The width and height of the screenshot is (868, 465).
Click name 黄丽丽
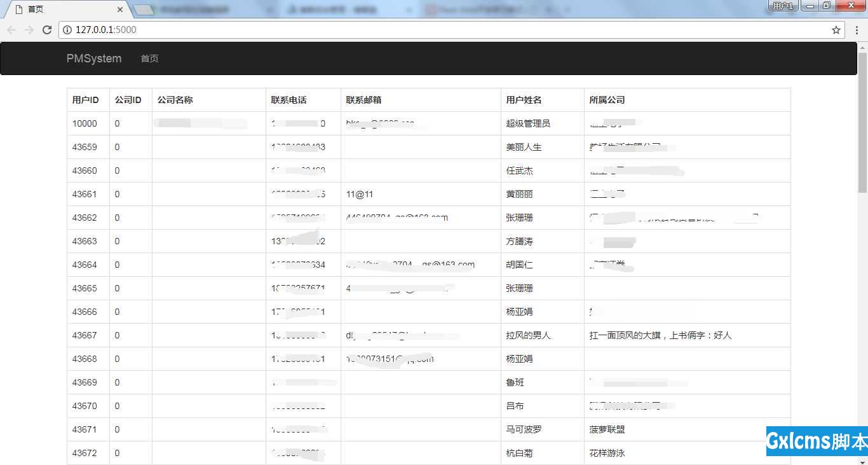[519, 194]
